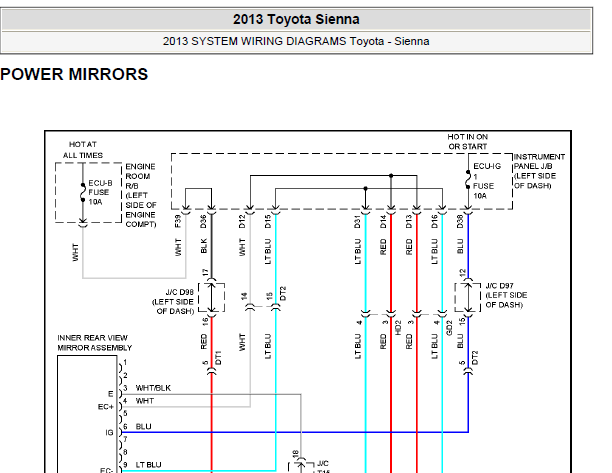Click "2013 SYSTEM WIRING DIAGRAMS Toyota - Sienna" subtitle

click(296, 41)
